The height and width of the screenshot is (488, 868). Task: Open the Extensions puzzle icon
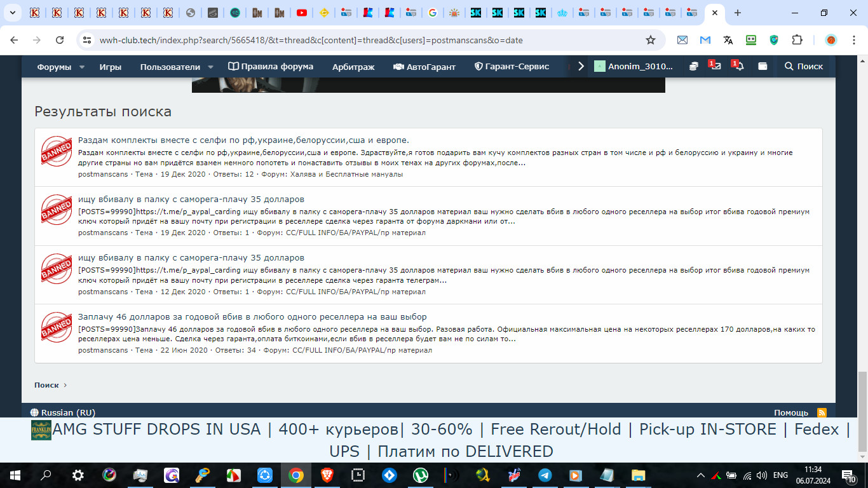(x=797, y=40)
